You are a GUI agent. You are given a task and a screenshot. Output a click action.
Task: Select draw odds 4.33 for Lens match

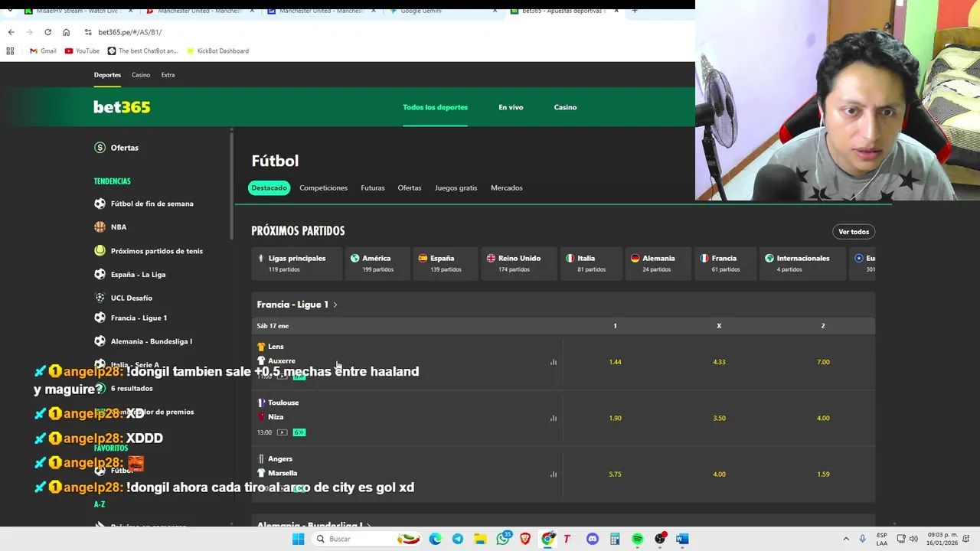coord(719,362)
